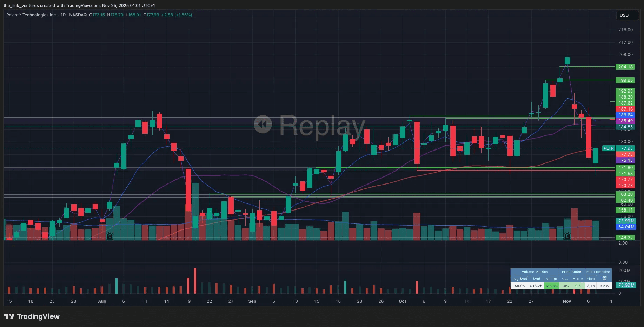Open the USD currency selector
The image size is (644, 327).
coord(628,15)
